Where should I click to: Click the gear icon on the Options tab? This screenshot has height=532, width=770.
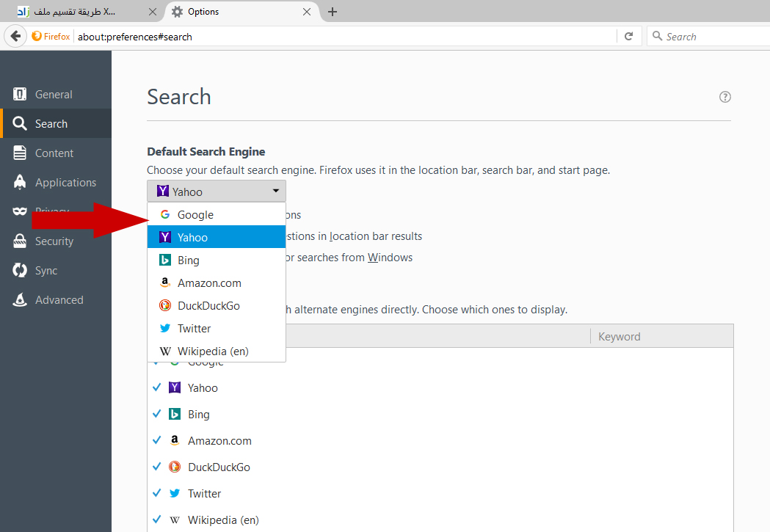coord(178,12)
